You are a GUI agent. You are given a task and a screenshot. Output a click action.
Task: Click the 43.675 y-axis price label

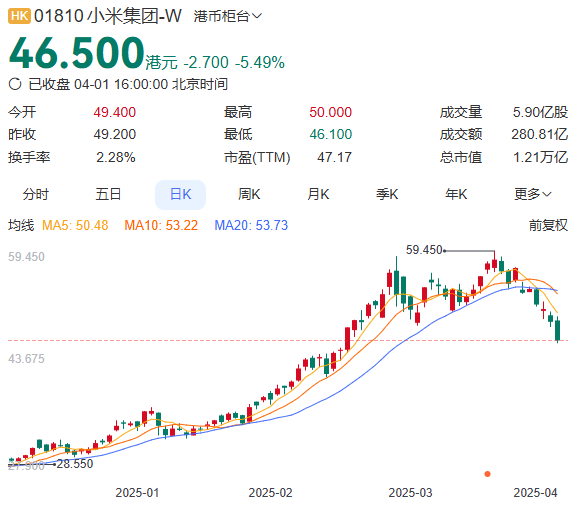[26, 359]
